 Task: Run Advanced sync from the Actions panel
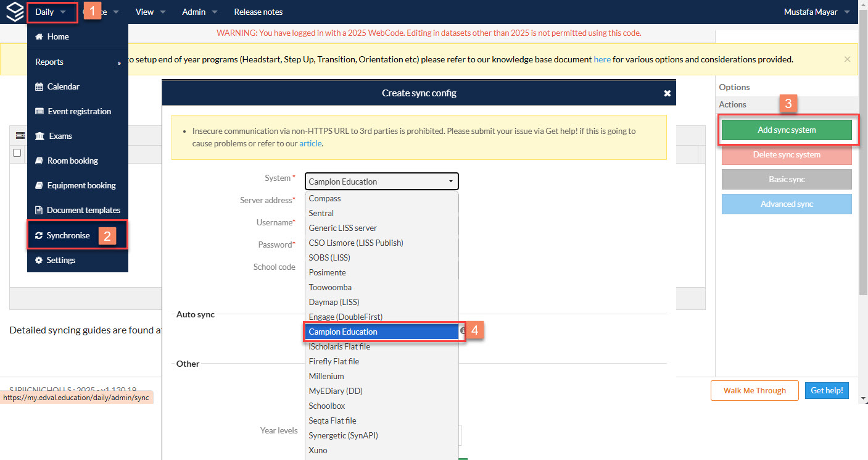tap(787, 204)
